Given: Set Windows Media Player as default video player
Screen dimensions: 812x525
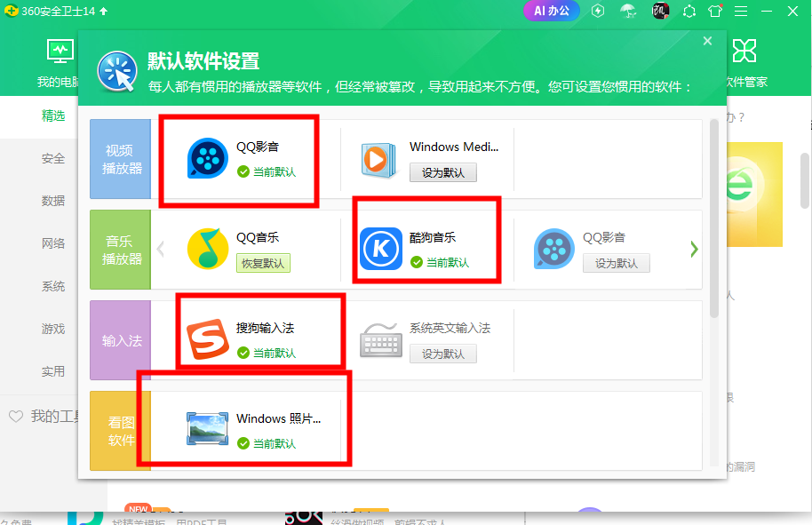Looking at the screenshot, I should pos(442,172).
